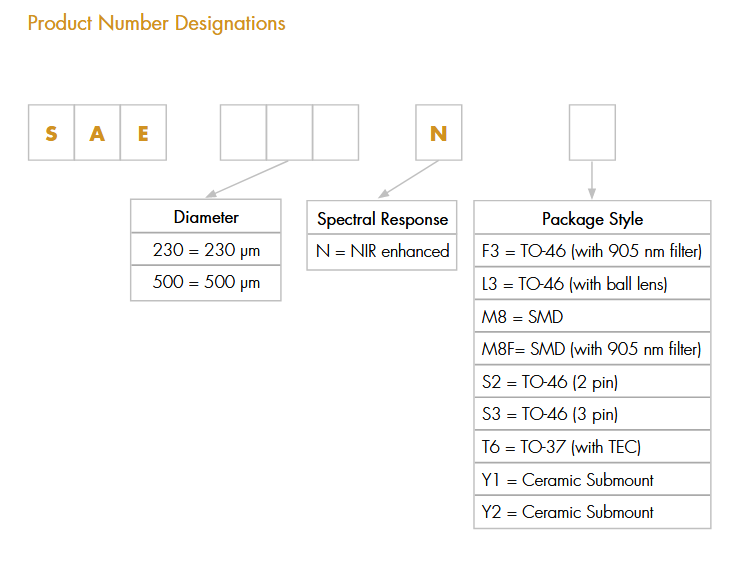Screen dimensions: 743x583
Task: Click the Package Style header
Action: click(x=592, y=219)
